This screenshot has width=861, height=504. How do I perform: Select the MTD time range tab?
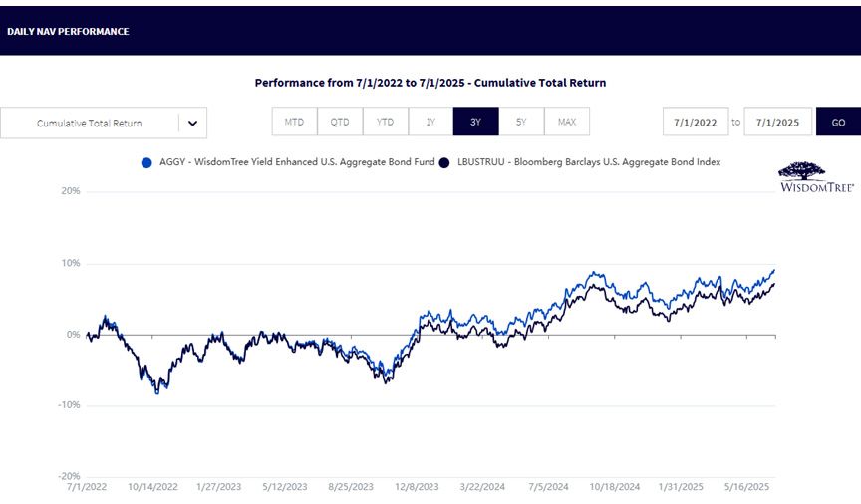point(294,122)
